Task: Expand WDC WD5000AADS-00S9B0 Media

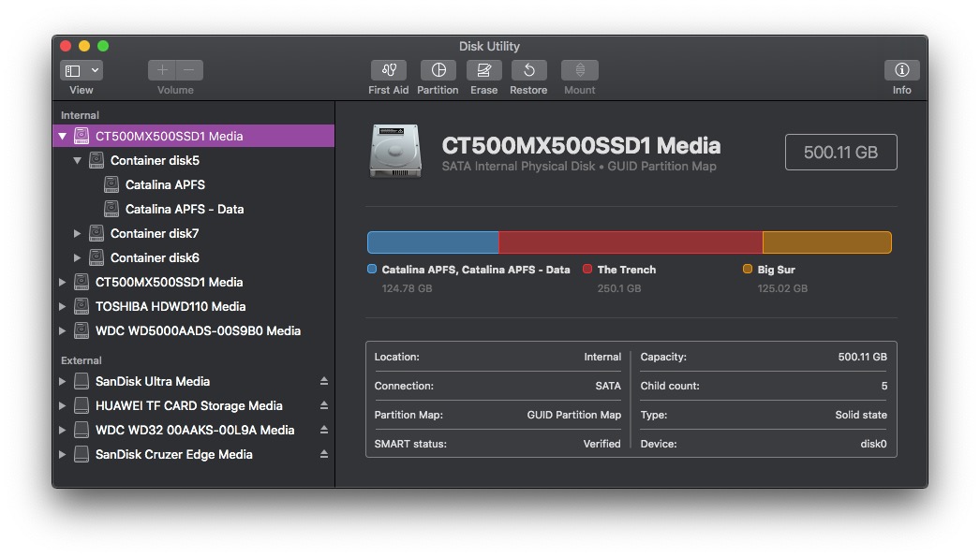Action: pyautogui.click(x=63, y=331)
